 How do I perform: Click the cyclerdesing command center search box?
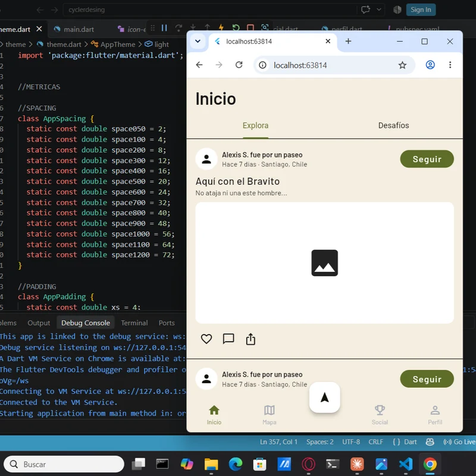pos(209,10)
